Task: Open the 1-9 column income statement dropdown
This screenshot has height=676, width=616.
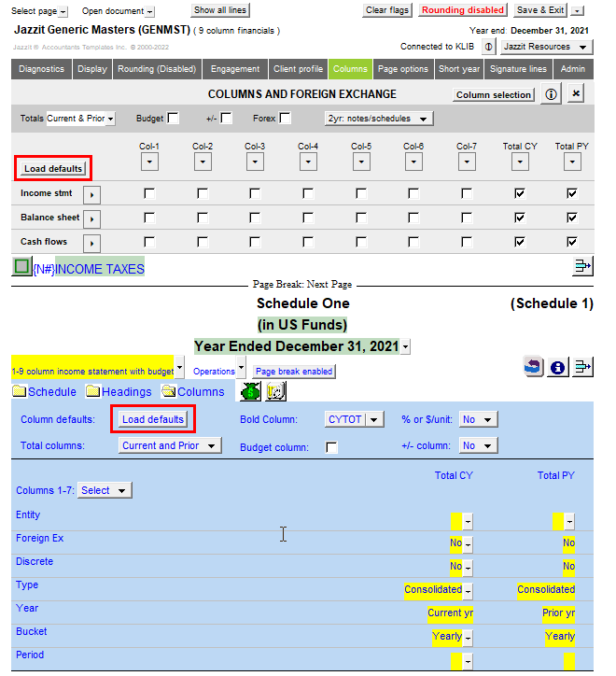Action: pyautogui.click(x=180, y=368)
